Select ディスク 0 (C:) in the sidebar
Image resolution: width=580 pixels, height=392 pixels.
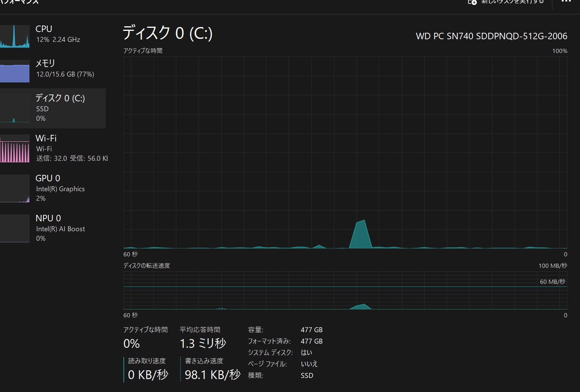click(53, 108)
